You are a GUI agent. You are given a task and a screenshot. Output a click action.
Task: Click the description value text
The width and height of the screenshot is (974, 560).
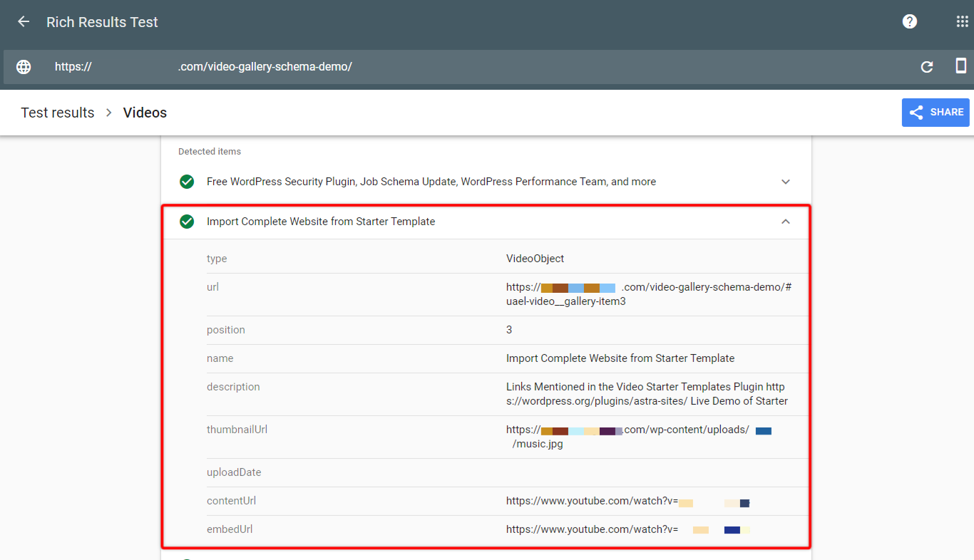(647, 394)
